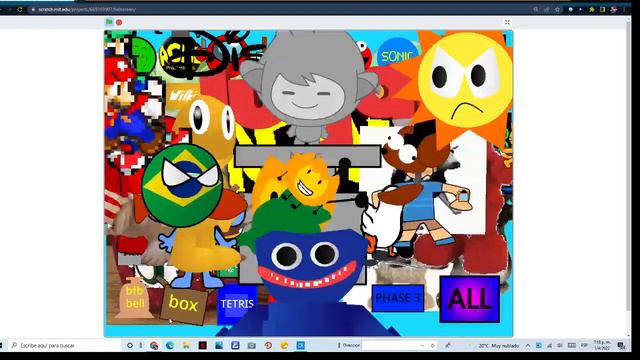Viewport: 640px width, 360px height.
Task: Click the PHASE 3 button
Action: pos(398,298)
